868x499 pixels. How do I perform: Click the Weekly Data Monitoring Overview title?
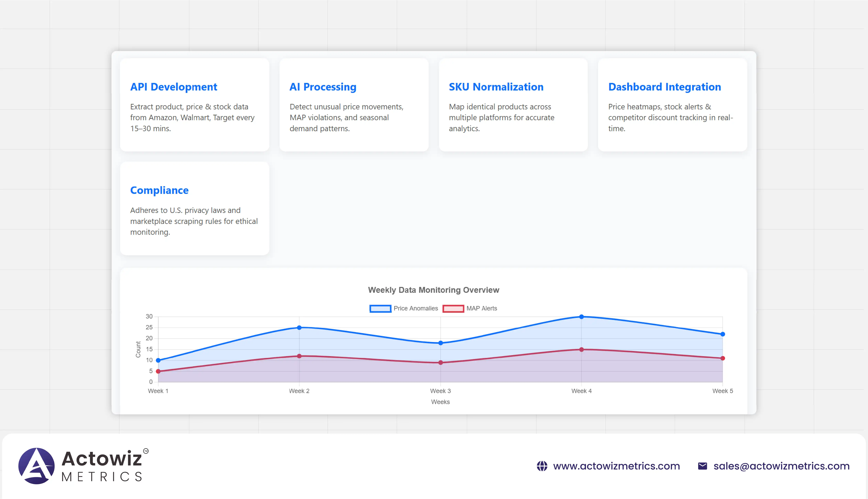(433, 290)
